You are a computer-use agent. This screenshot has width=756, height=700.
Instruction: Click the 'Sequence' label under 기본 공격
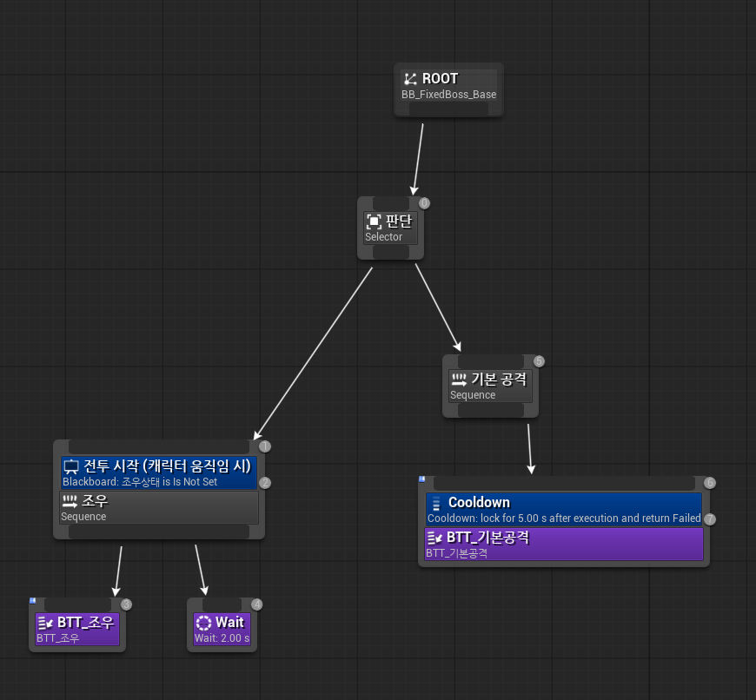click(473, 395)
